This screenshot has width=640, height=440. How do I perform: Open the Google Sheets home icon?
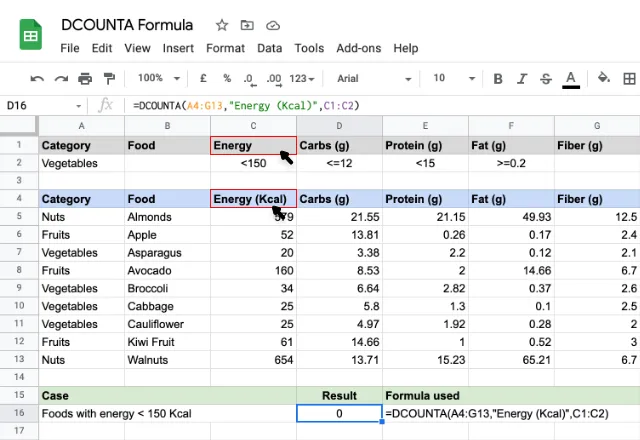click(31, 35)
